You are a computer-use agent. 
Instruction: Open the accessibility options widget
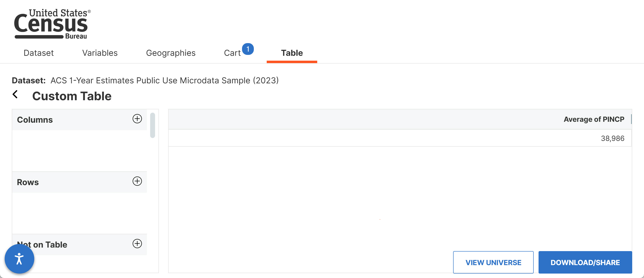click(x=19, y=259)
